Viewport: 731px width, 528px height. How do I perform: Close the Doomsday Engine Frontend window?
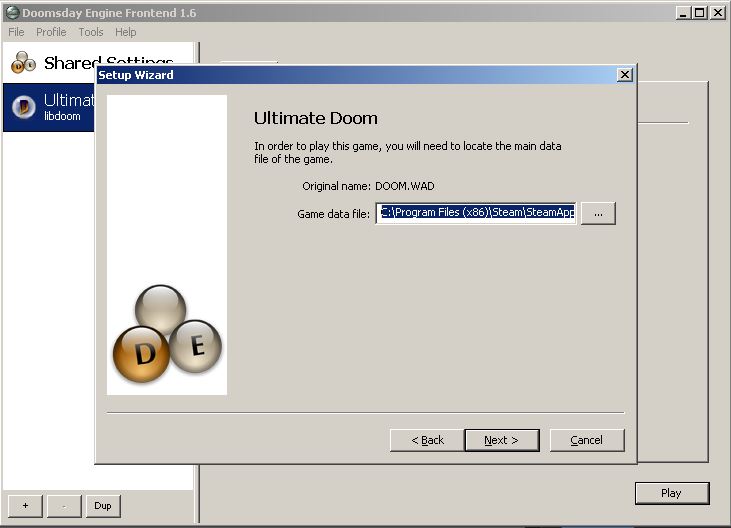tap(718, 13)
